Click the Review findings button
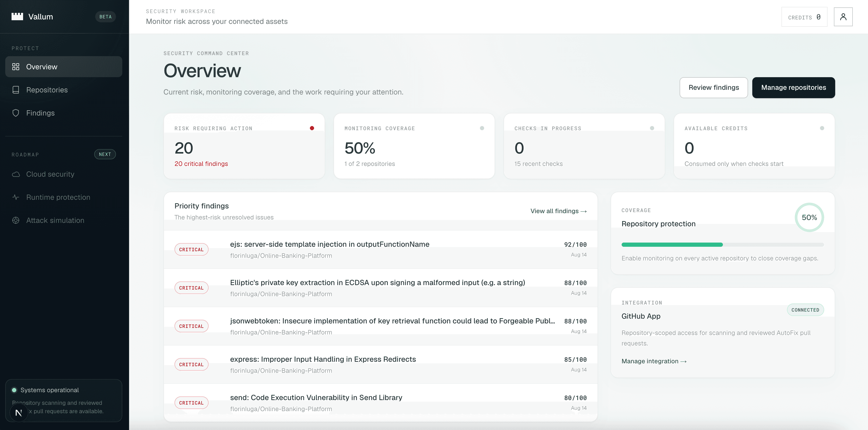This screenshot has height=430, width=868. click(714, 88)
